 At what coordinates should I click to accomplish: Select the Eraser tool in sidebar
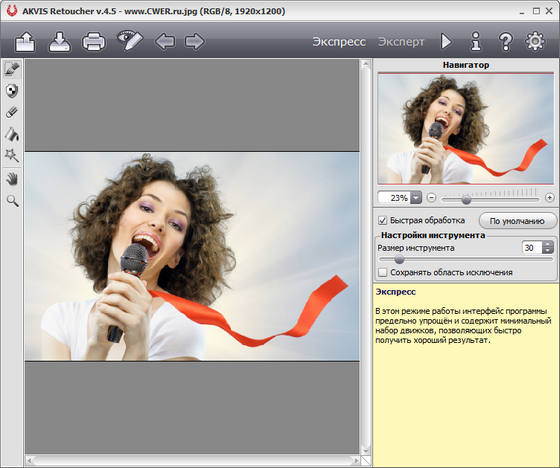(x=12, y=113)
